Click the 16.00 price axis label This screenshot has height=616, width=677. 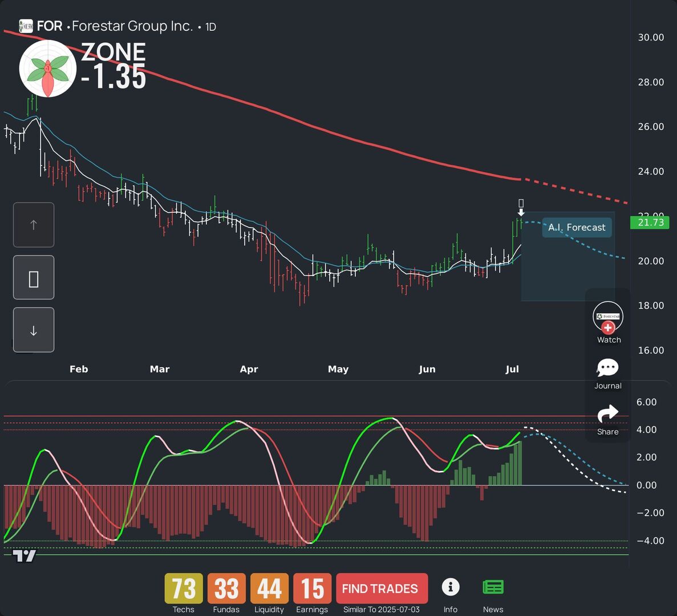651,350
